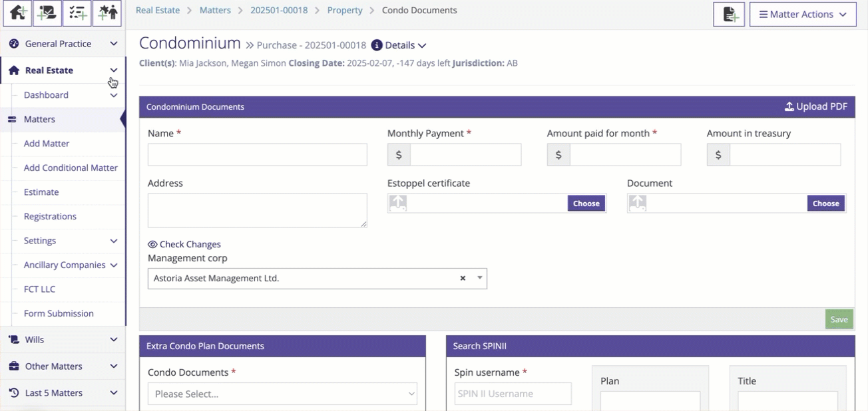Expand the Ancillary Companies submenu
This screenshot has height=411, width=868.
tap(114, 265)
